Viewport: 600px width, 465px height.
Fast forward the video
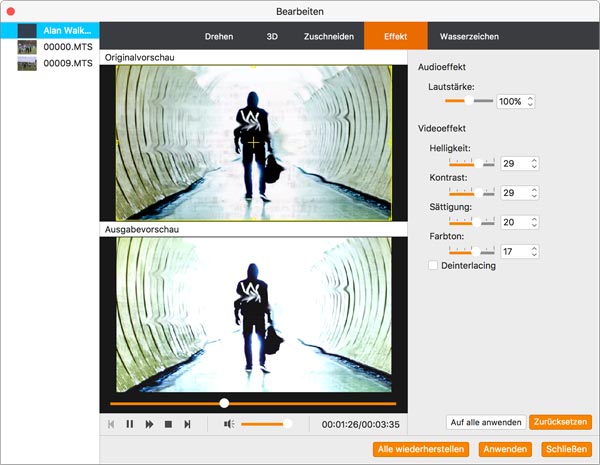click(x=149, y=424)
